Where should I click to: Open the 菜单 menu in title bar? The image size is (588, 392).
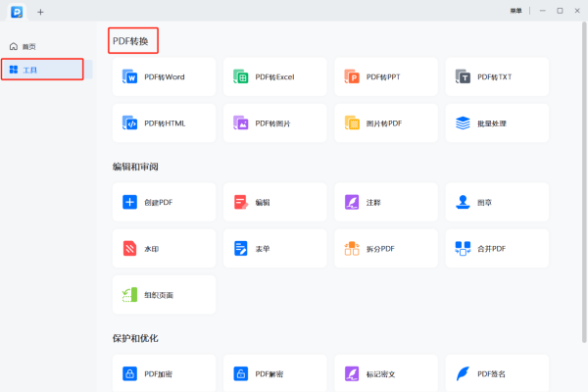tap(516, 11)
